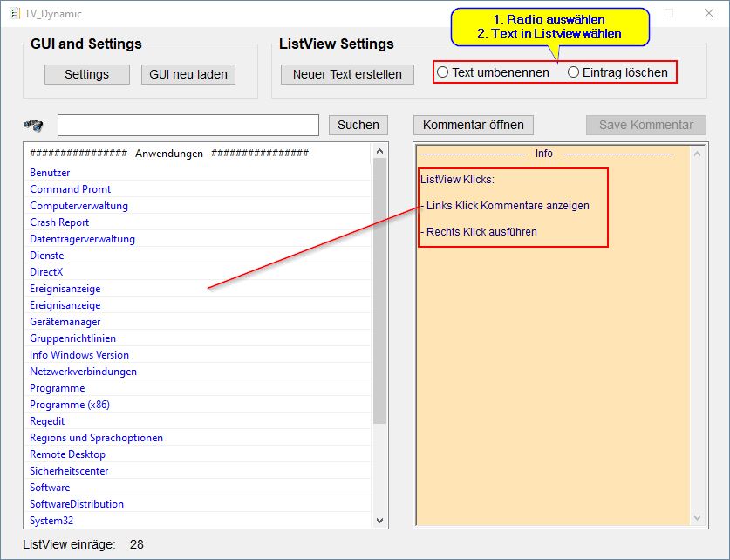Click the list view scroll up arrow
730x560 pixels.
380,152
